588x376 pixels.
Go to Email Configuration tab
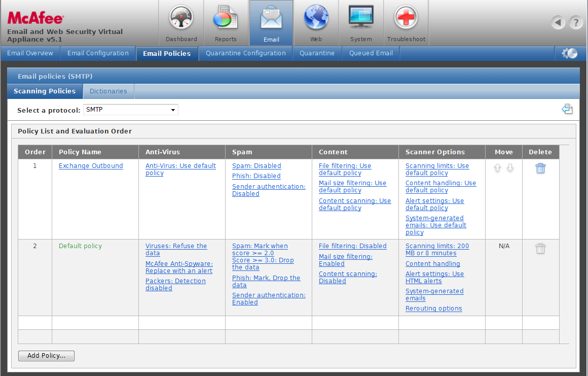point(98,53)
